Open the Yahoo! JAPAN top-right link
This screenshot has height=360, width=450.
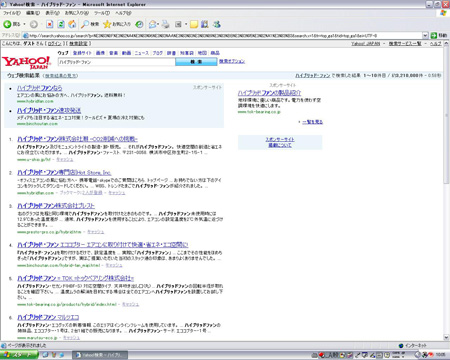pos(365,44)
